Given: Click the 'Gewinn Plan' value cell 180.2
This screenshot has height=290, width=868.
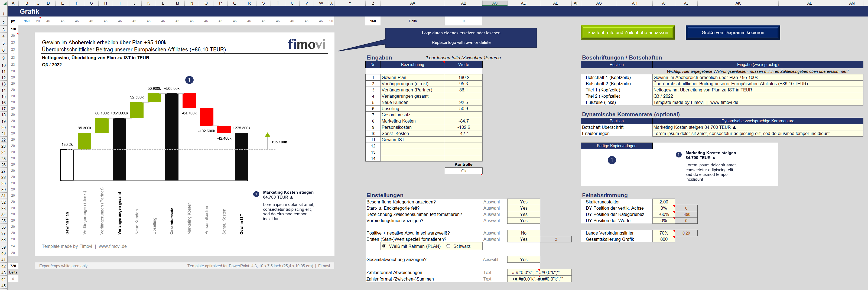Looking at the screenshot, I should coord(464,77).
